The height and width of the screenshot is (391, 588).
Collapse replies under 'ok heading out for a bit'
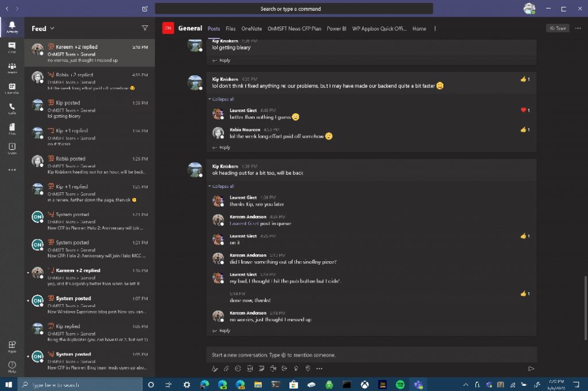tap(222, 186)
